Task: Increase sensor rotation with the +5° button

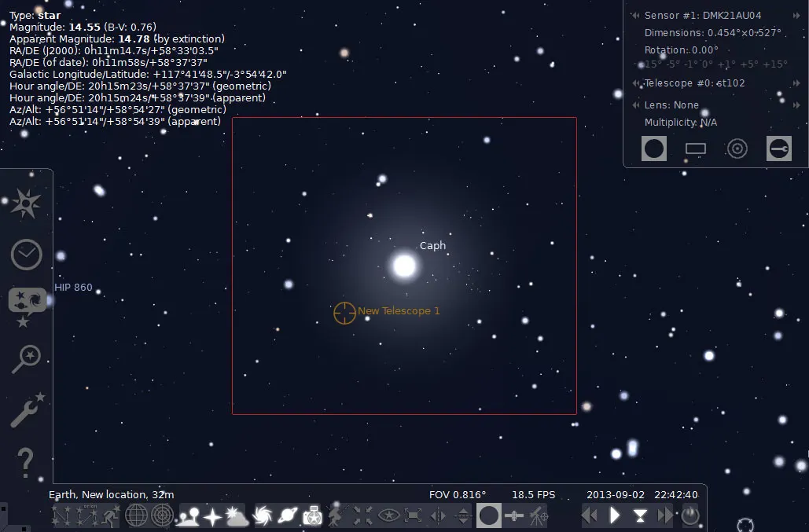Action: click(x=748, y=64)
